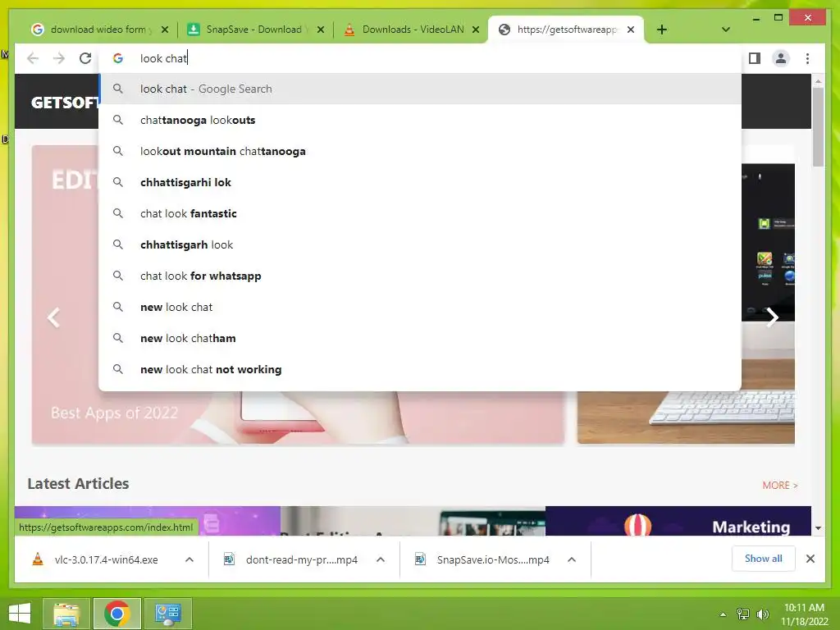Choose 'lookout mountain chattanooga' suggestion
The width and height of the screenshot is (840, 630).
coord(420,151)
